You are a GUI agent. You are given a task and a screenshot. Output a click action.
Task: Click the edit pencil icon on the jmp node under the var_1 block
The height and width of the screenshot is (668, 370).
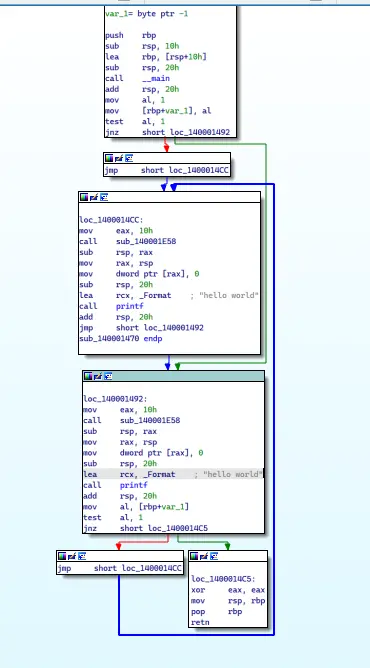(118, 158)
